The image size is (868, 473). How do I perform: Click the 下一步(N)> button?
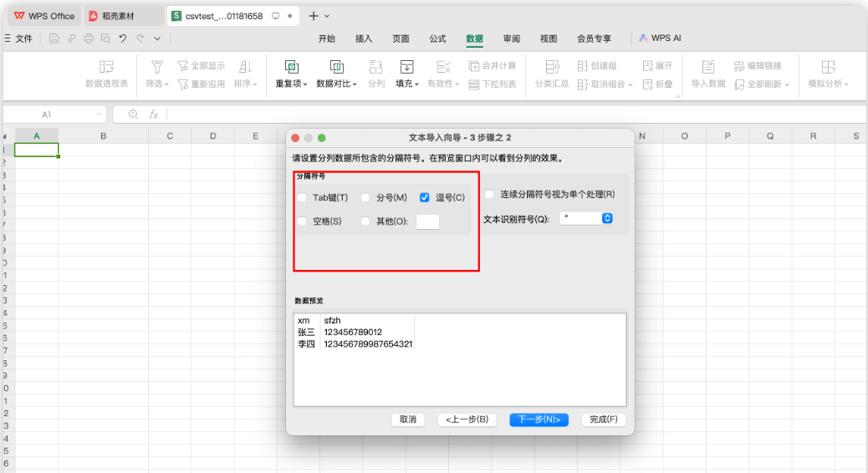coord(539,420)
